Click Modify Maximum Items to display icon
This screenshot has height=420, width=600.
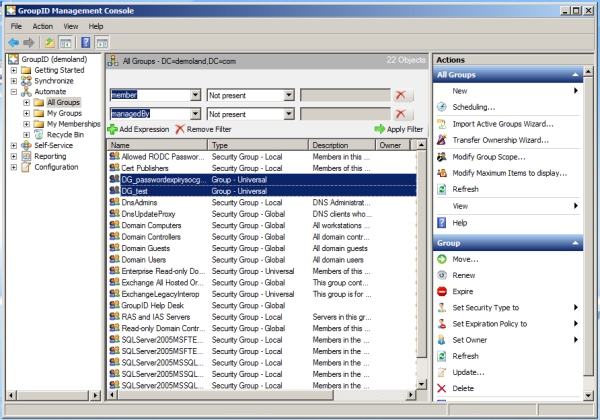tap(442, 173)
